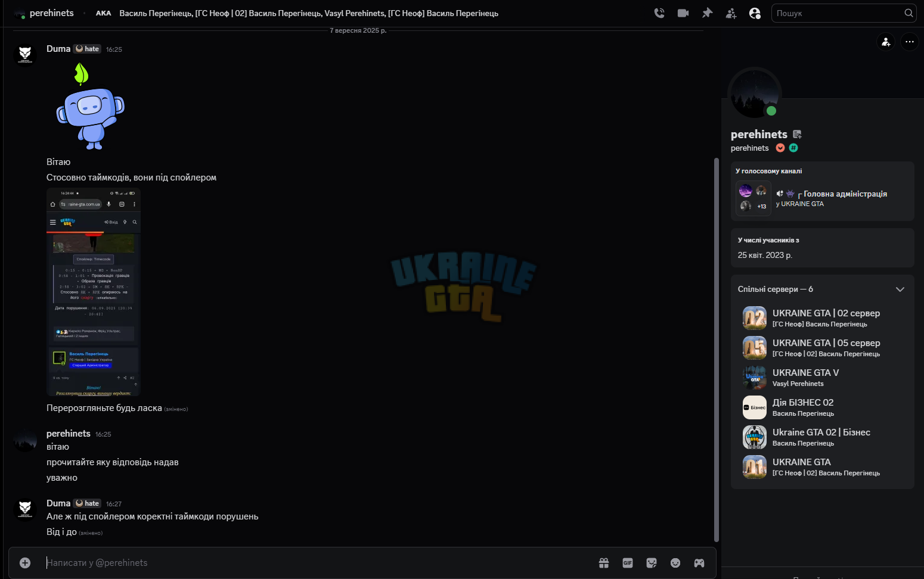This screenshot has width=924, height=579.
Task: Open the game controller apps button
Action: click(x=699, y=563)
